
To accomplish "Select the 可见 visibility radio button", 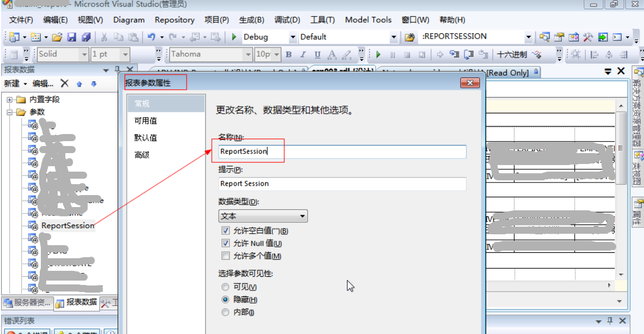I will click(225, 287).
